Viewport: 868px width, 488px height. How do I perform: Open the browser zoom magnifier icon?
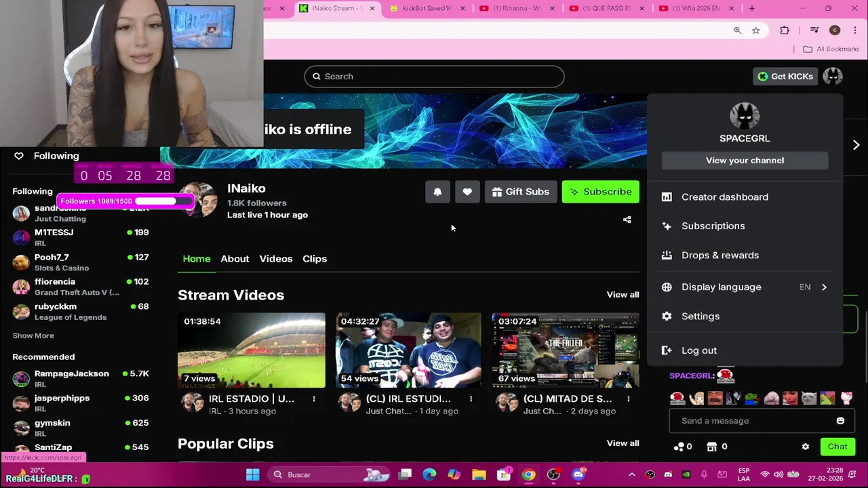pyautogui.click(x=737, y=30)
